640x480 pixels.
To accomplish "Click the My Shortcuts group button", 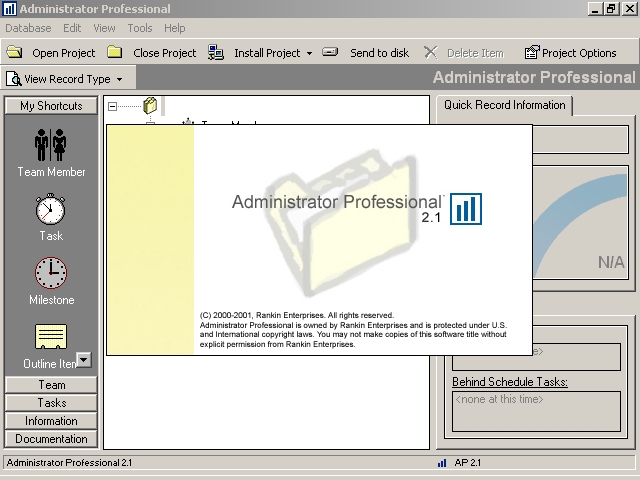I will click(x=51, y=106).
